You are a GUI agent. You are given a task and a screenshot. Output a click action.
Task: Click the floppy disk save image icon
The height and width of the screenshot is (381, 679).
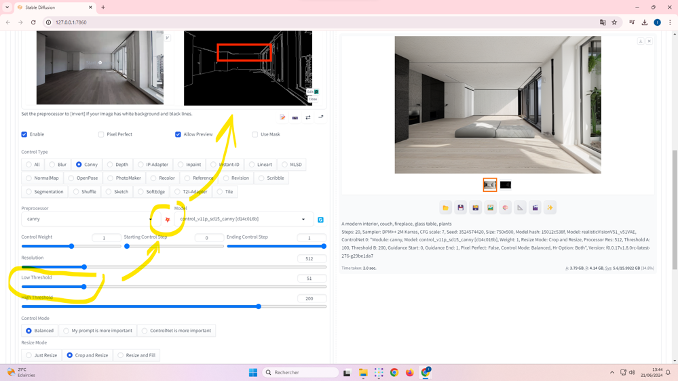pyautogui.click(x=460, y=208)
